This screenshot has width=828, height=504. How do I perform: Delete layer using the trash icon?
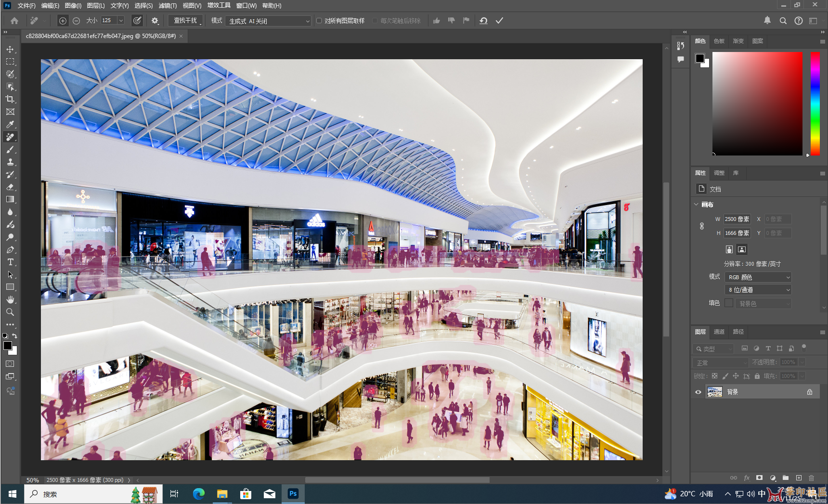(812, 478)
